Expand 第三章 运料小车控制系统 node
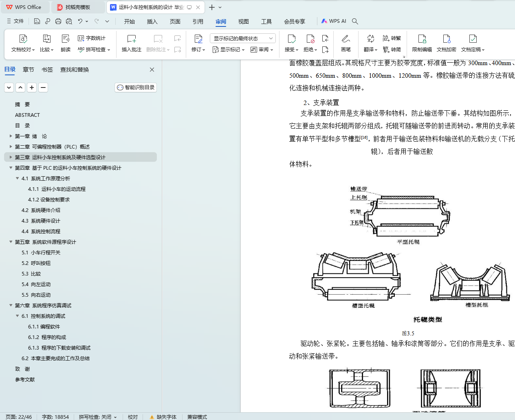515x420 pixels. click(11, 157)
